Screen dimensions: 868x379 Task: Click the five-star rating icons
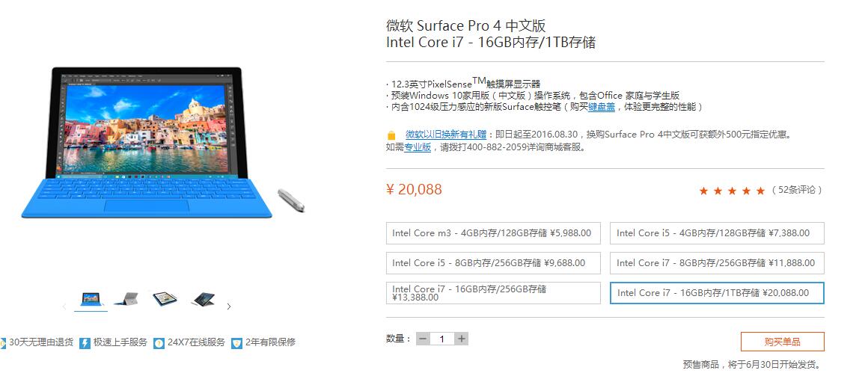732,191
